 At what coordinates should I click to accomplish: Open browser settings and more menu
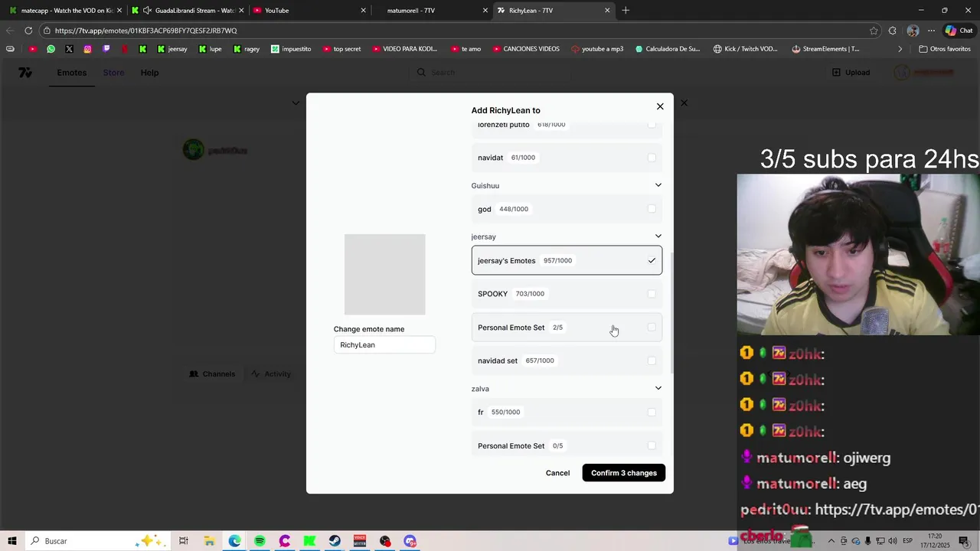coord(931,31)
